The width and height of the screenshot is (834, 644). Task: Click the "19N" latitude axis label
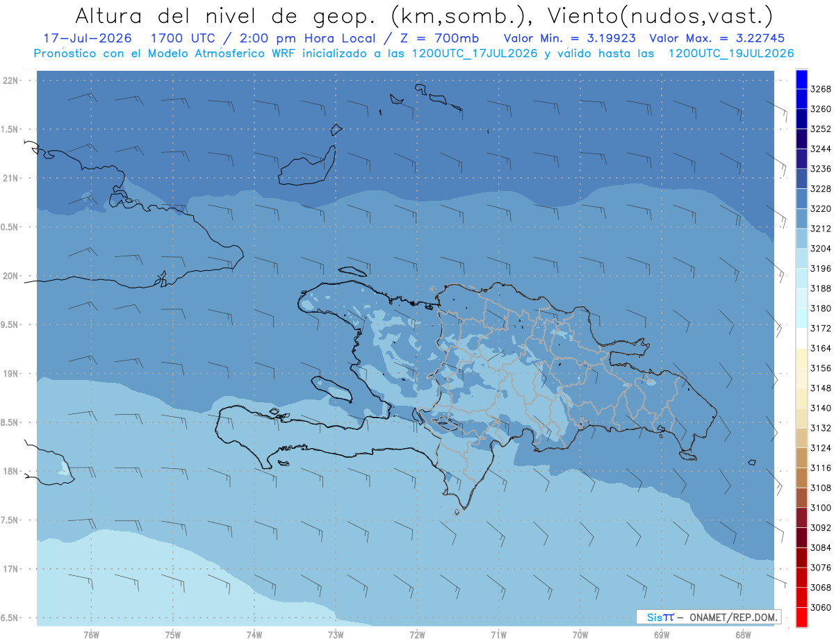12,374
